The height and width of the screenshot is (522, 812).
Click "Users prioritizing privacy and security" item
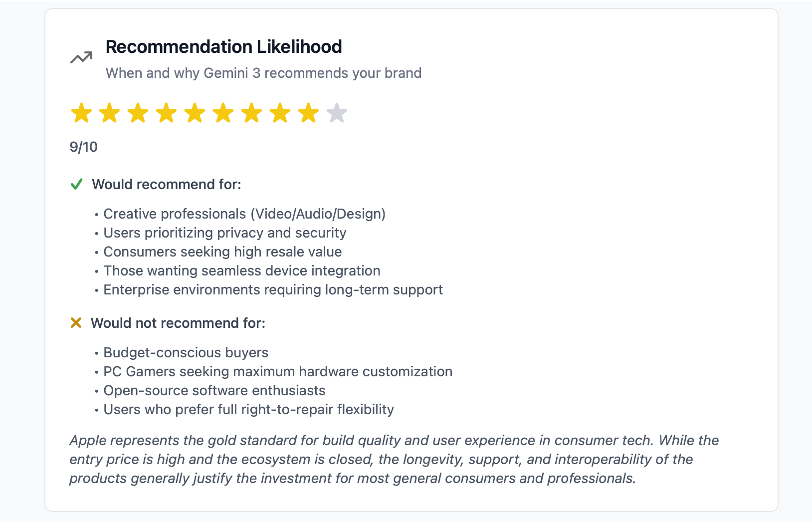point(224,233)
